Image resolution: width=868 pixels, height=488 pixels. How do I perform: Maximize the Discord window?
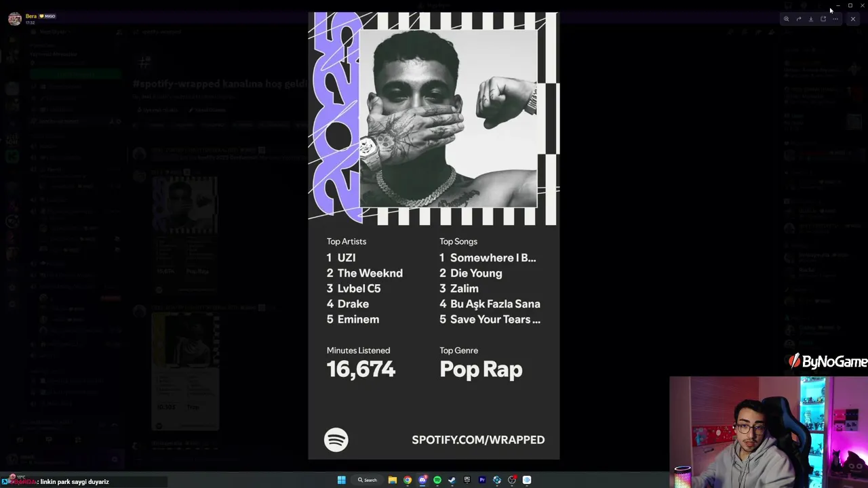(x=850, y=5)
